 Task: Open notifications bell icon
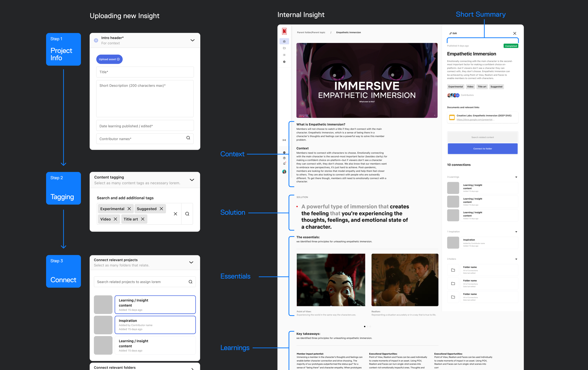(x=284, y=164)
